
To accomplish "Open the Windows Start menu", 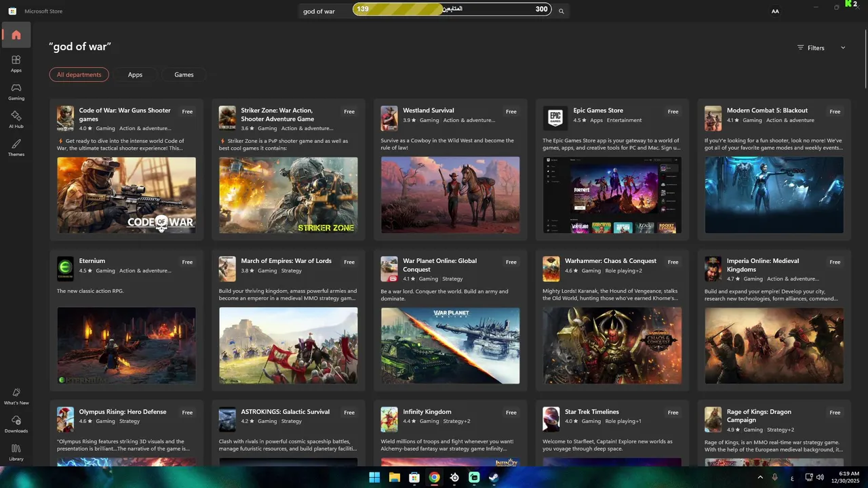I will coord(374,477).
